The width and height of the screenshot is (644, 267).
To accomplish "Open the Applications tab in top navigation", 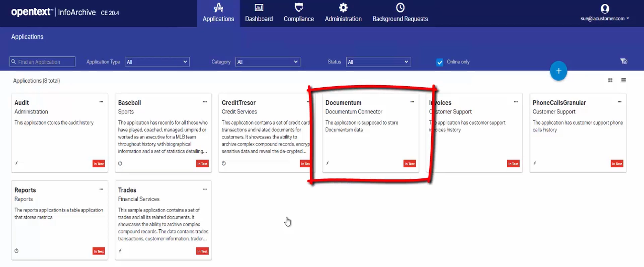I will [x=218, y=13].
